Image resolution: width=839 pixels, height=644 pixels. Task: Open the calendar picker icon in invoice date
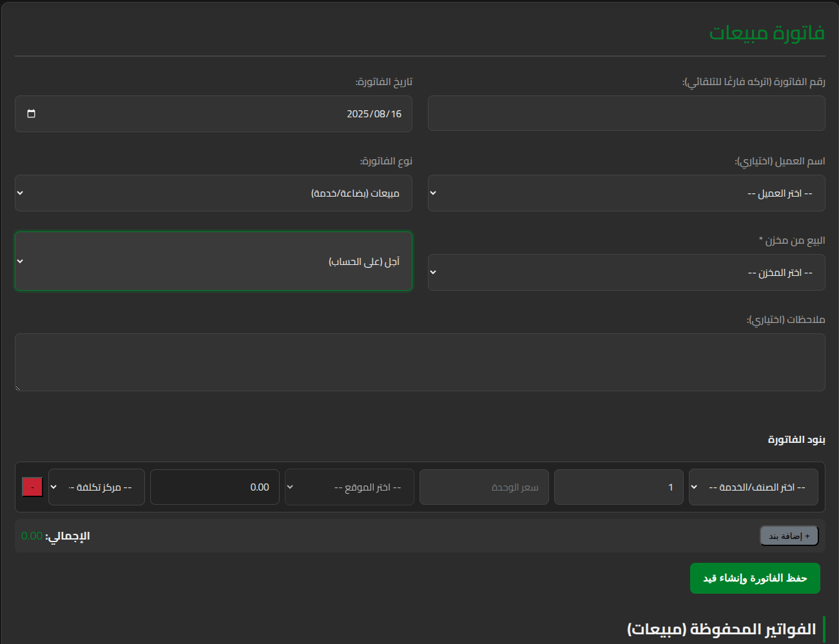pyautogui.click(x=31, y=114)
